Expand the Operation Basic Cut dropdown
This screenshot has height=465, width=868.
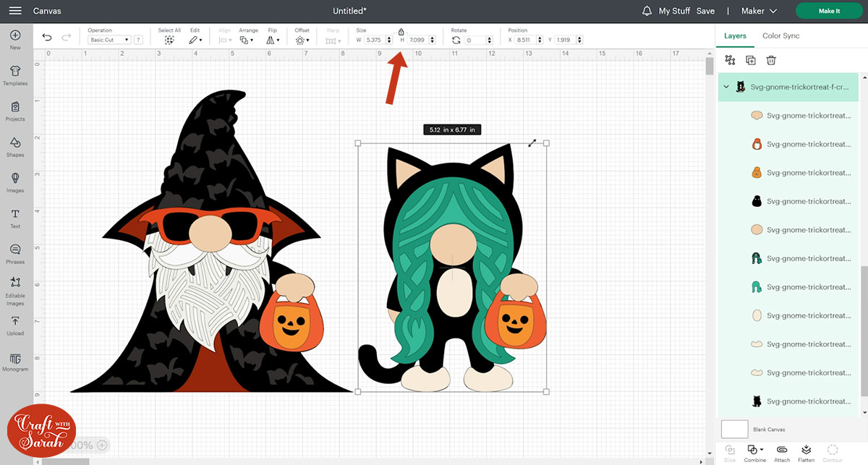(x=110, y=40)
